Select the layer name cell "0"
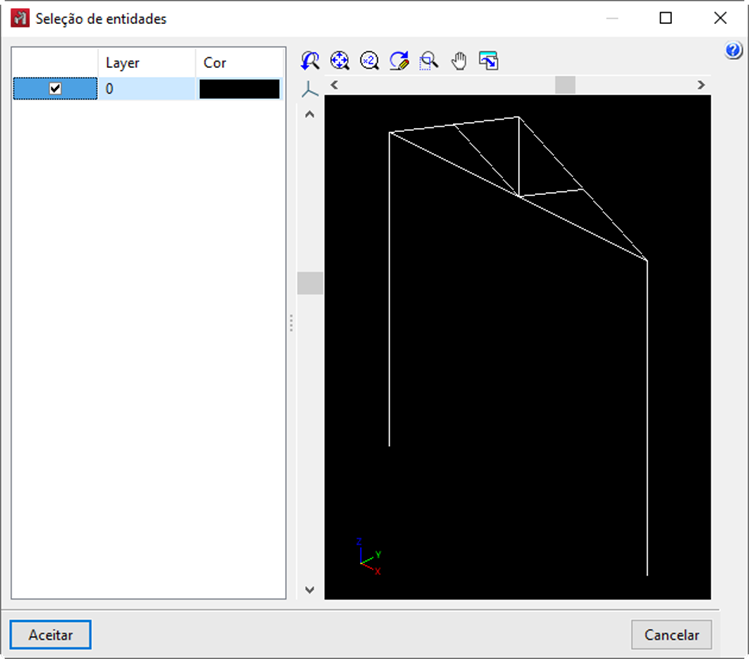This screenshot has height=659, width=749. click(x=147, y=89)
